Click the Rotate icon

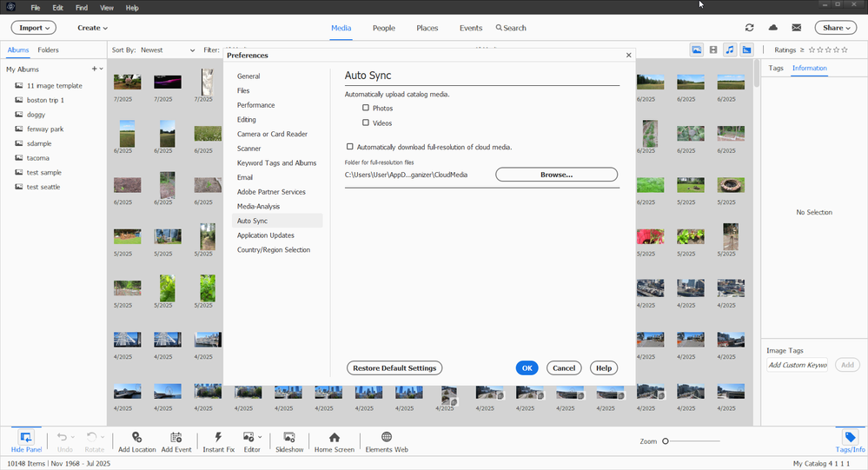tap(91, 437)
